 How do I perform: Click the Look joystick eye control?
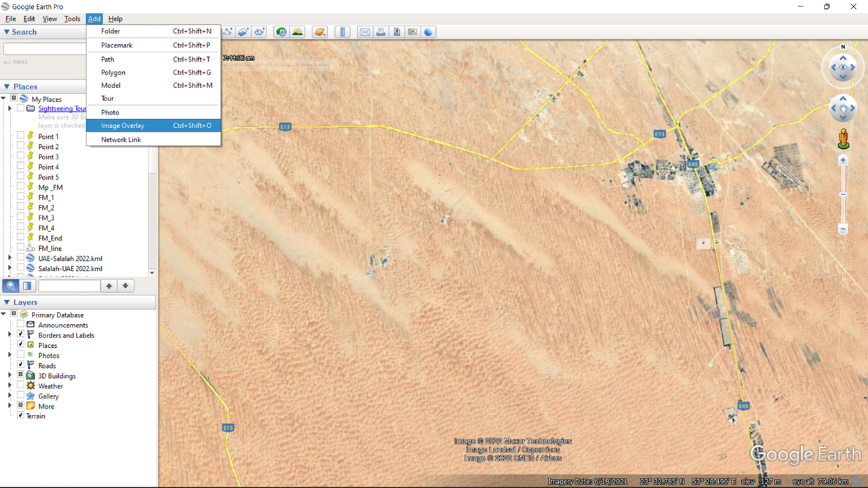[x=844, y=67]
